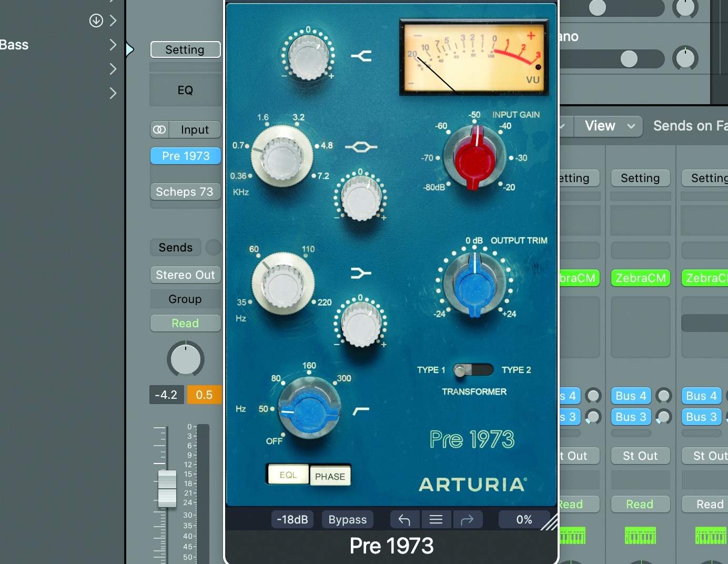728x564 pixels.
Task: Open the middle ZebraCM instrument slot
Action: 640,278
